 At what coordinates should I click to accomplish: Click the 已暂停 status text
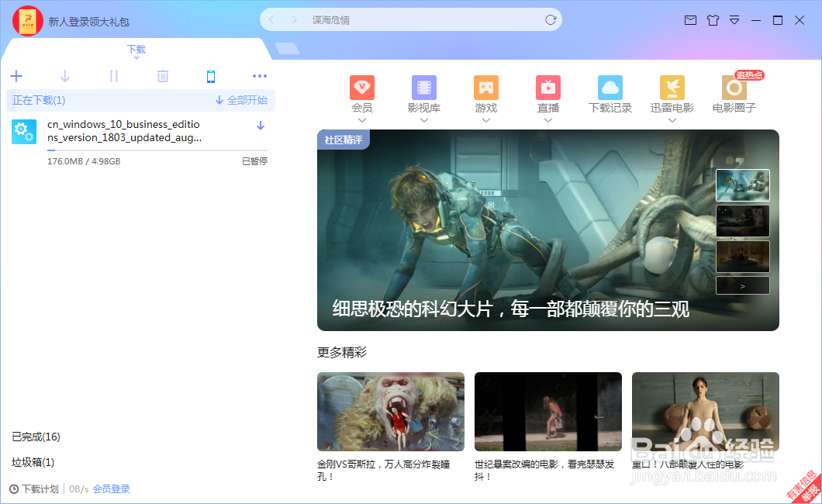click(x=255, y=161)
